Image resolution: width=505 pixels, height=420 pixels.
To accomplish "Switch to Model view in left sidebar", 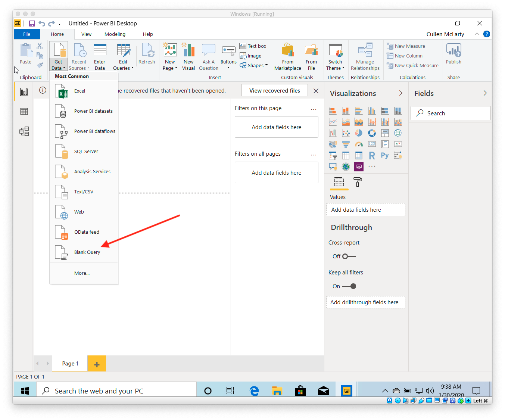I will click(24, 131).
